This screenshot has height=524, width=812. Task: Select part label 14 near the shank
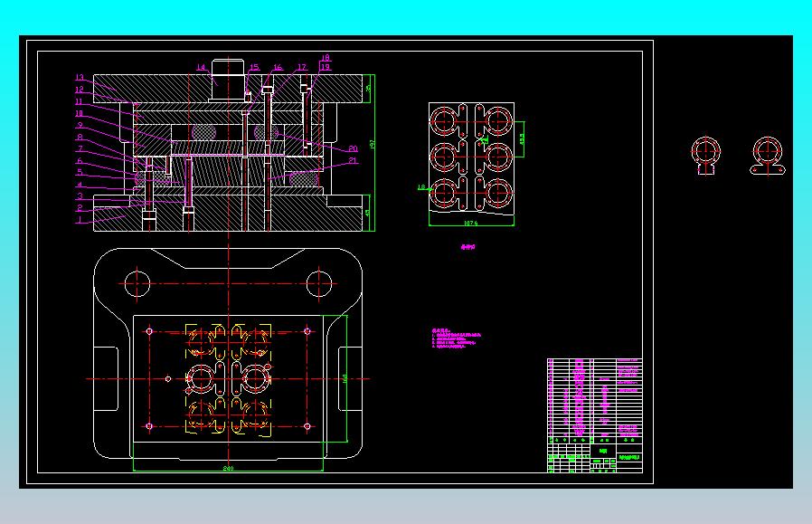click(201, 67)
